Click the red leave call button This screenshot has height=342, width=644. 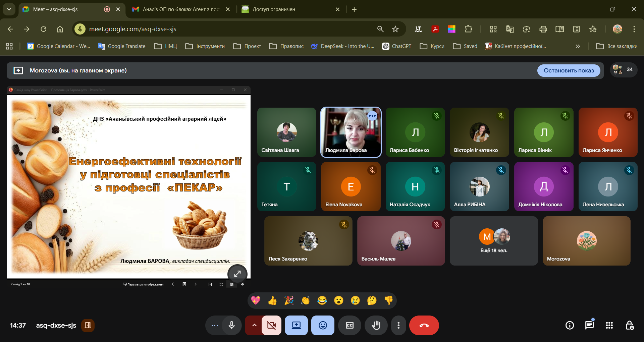click(424, 325)
